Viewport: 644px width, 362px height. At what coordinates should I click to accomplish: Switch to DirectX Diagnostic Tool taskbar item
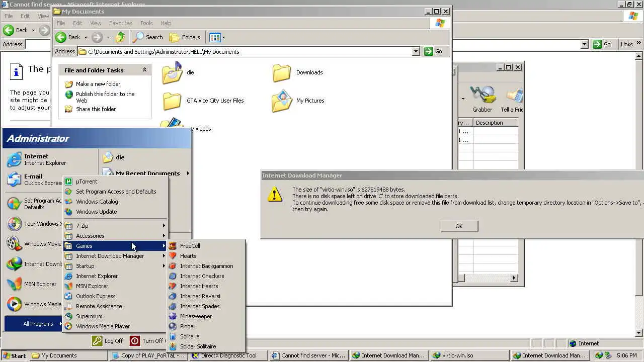click(228, 355)
